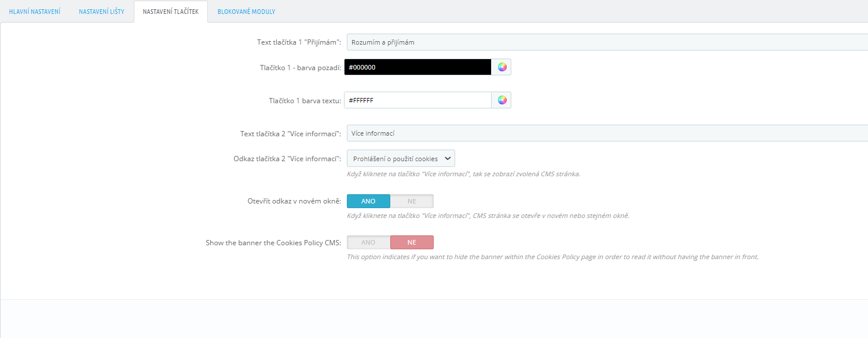The width and height of the screenshot is (868, 338).
Task: Select NE for Show the banner Cookies Policy
Action: point(412,242)
